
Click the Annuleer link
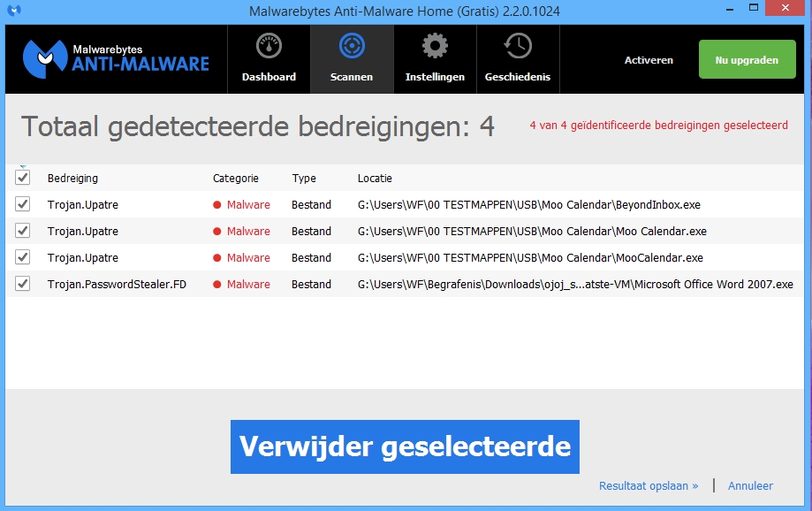tap(750, 485)
